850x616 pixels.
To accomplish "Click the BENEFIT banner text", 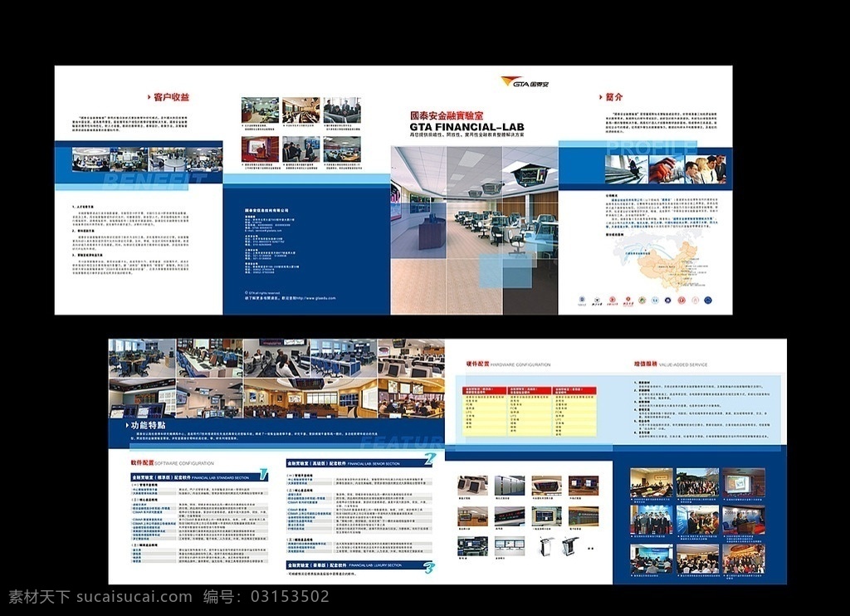I will 154,179.
